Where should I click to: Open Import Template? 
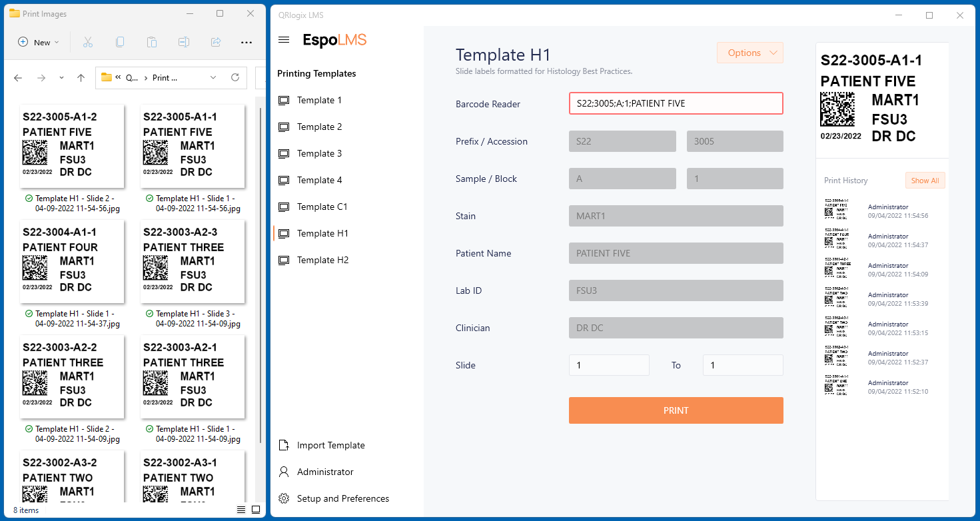331,445
